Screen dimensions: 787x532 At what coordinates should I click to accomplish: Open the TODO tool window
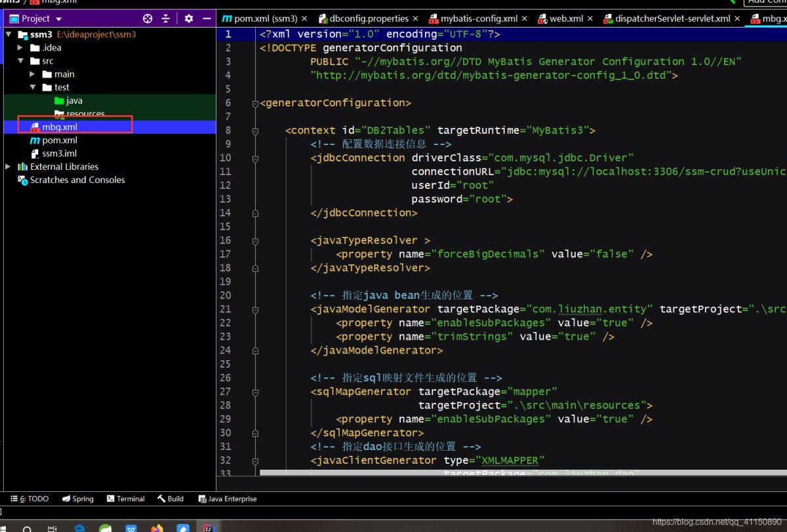click(x=30, y=499)
